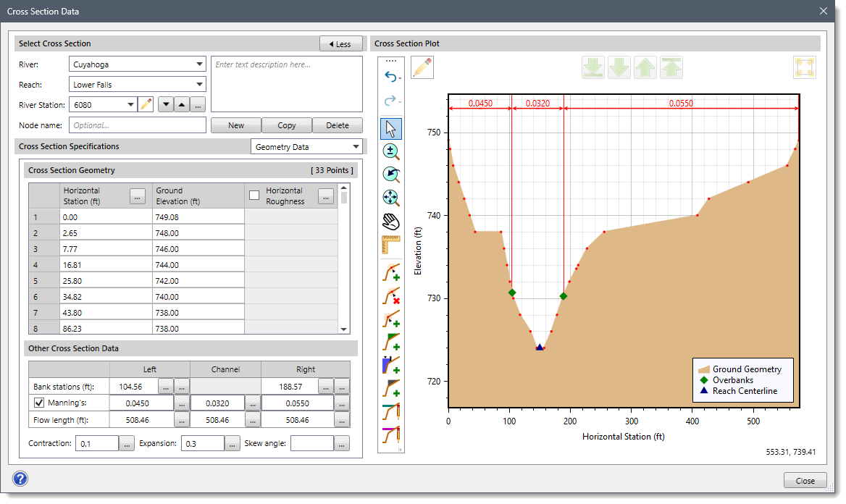This screenshot has width=846, height=504.
Task: Click the help question mark icon bottom left
Action: [20, 479]
